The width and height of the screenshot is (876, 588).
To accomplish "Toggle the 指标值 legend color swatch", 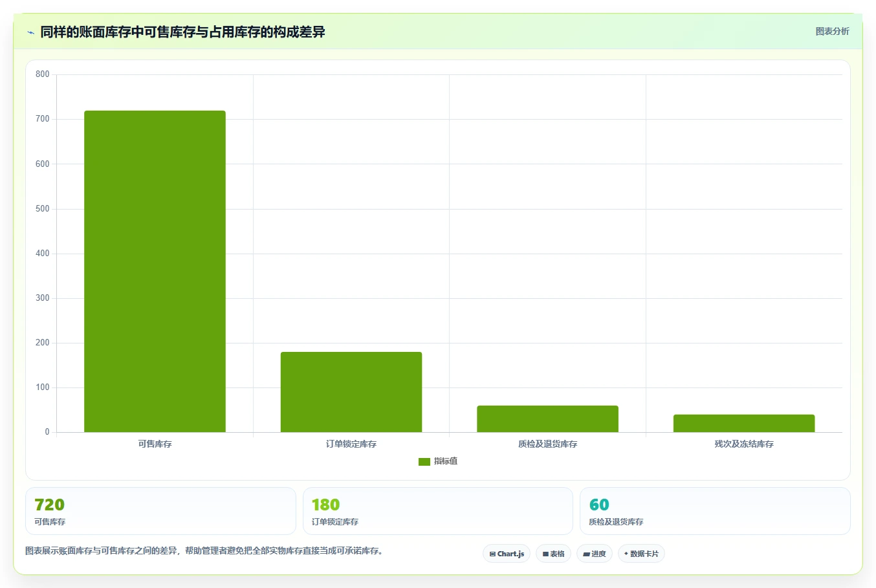I will coord(424,462).
